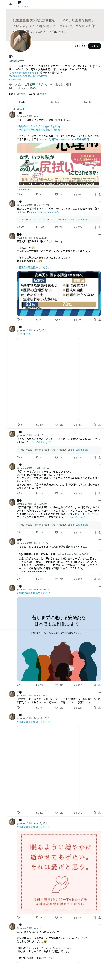Switch to the Media tab
The image size is (110, 980).
pyautogui.click(x=87, y=102)
